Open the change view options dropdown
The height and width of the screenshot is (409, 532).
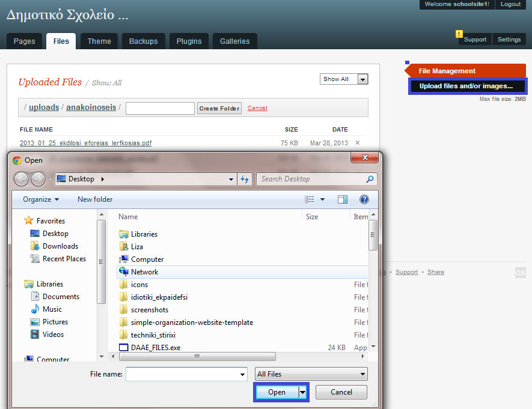tap(322, 199)
